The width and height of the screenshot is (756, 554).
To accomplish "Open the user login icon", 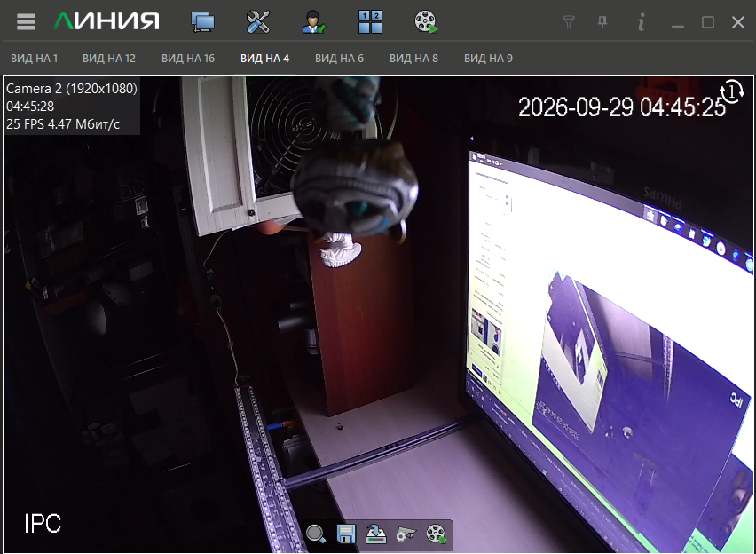I will pos(314,22).
